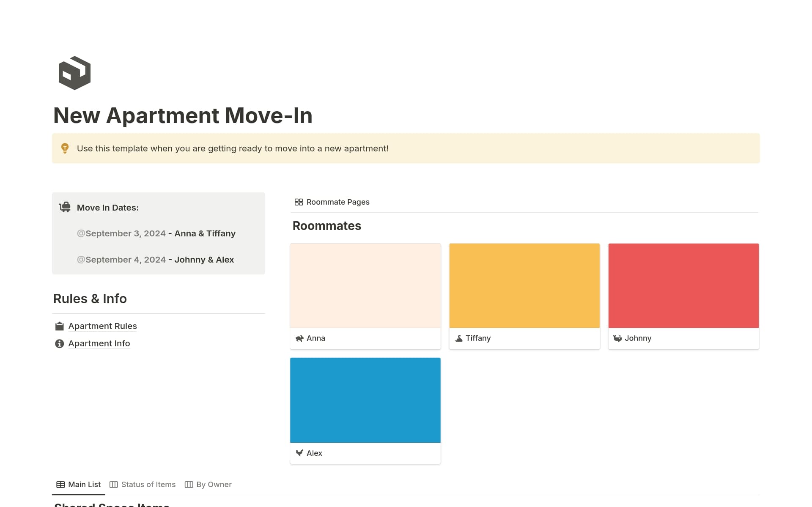Screen dimensions: 812x507
Task: Click the animal icon next to Anna
Action: tap(299, 338)
